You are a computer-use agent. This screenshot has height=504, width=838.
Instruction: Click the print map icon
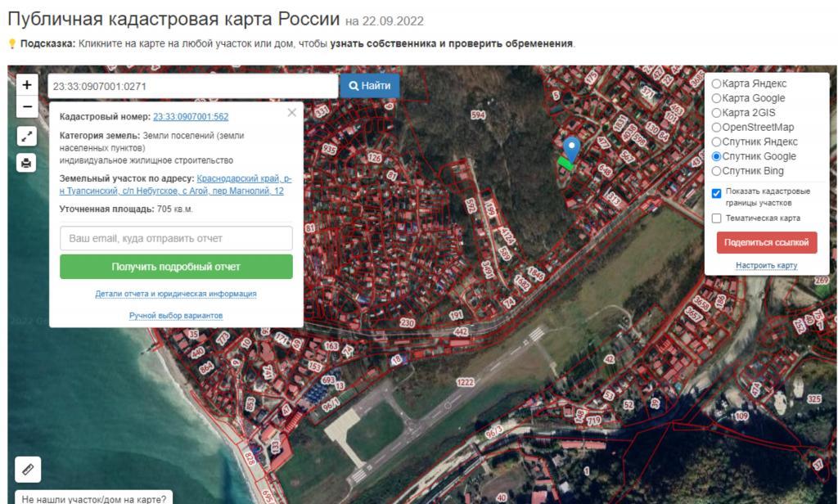pyautogui.click(x=27, y=163)
